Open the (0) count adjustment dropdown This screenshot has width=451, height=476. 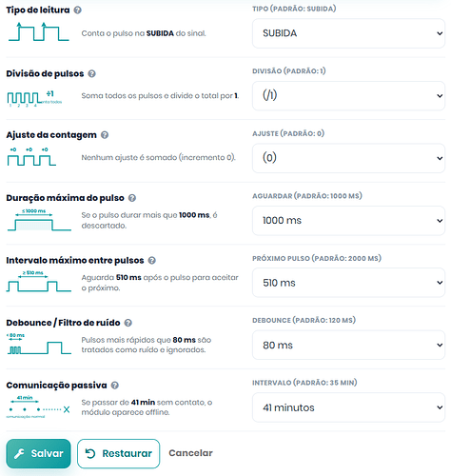pos(348,158)
